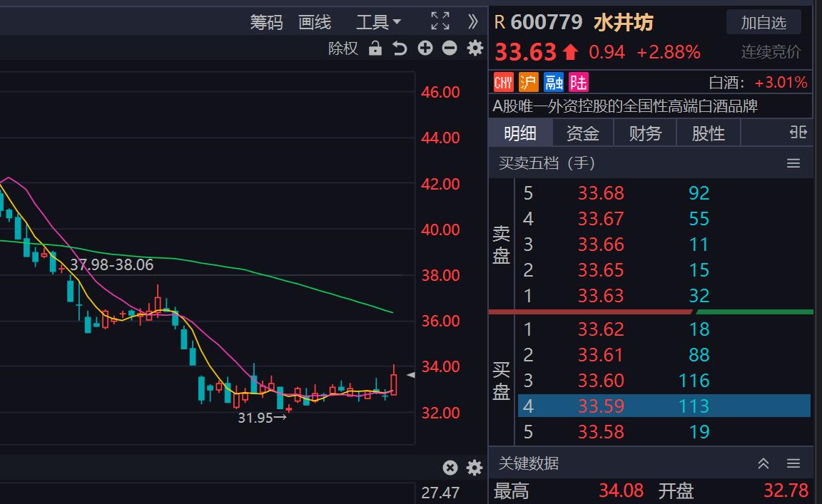Select sell level 1 price 33.63

coord(601,295)
